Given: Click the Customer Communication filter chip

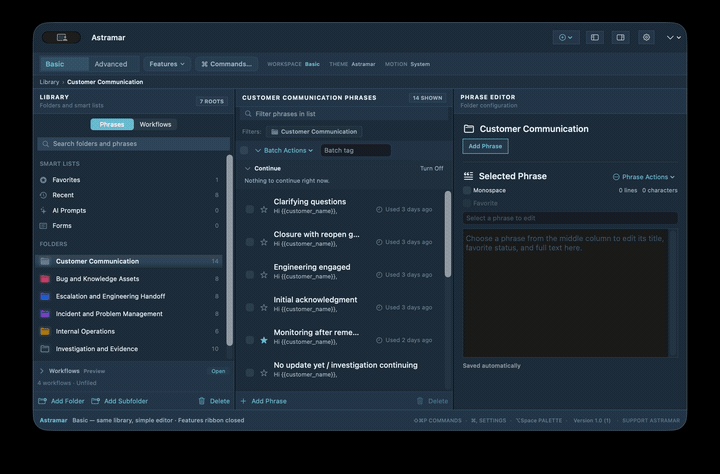Looking at the screenshot, I should [314, 132].
